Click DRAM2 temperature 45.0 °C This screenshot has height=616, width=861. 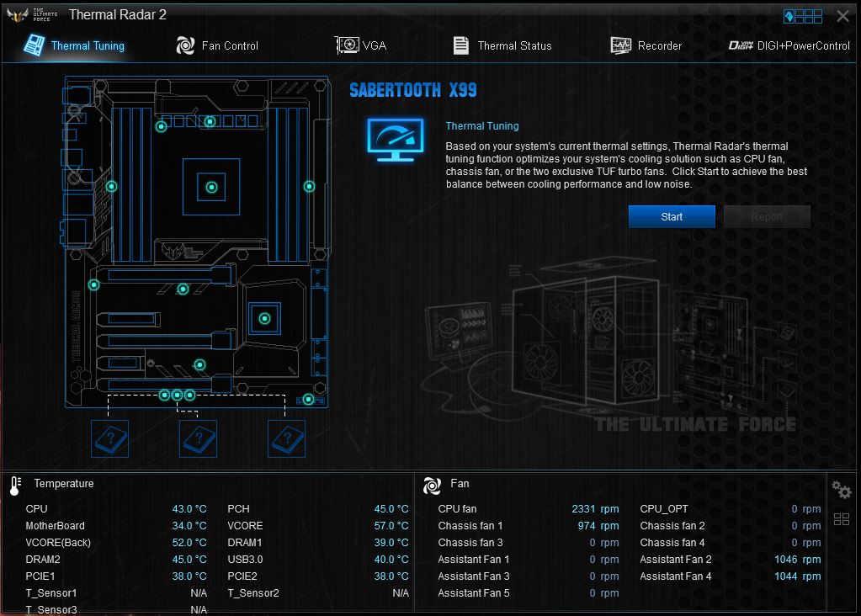click(189, 560)
